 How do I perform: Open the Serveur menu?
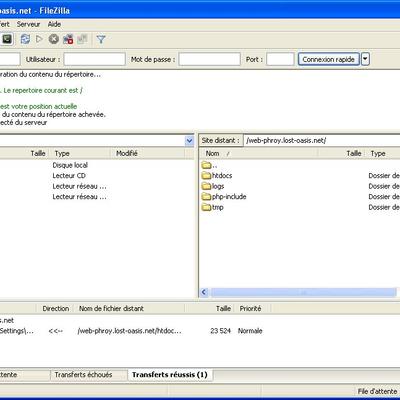28,24
